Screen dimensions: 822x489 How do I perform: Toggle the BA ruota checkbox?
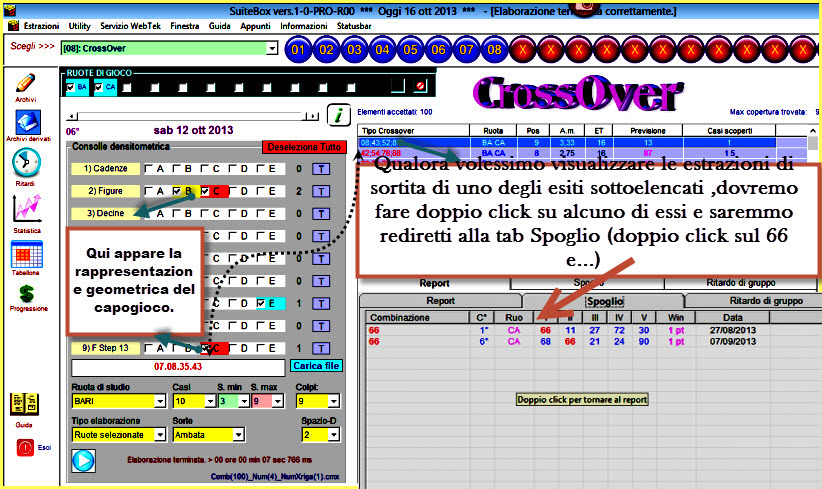pos(70,88)
